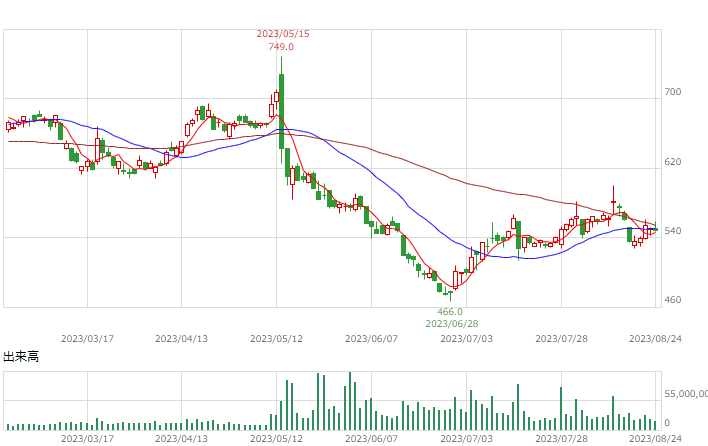Click the 620 price axis label
708x446 pixels.
[x=672, y=162]
